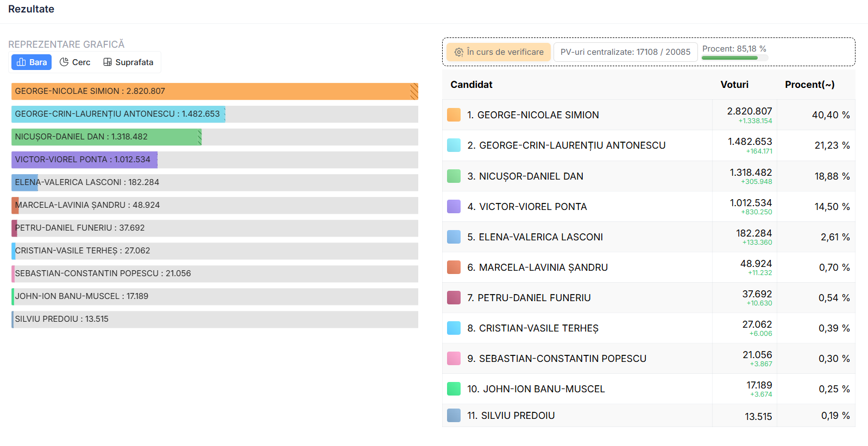This screenshot has width=868, height=446.
Task: Click the Suprafata treemap icon
Action: coord(108,62)
